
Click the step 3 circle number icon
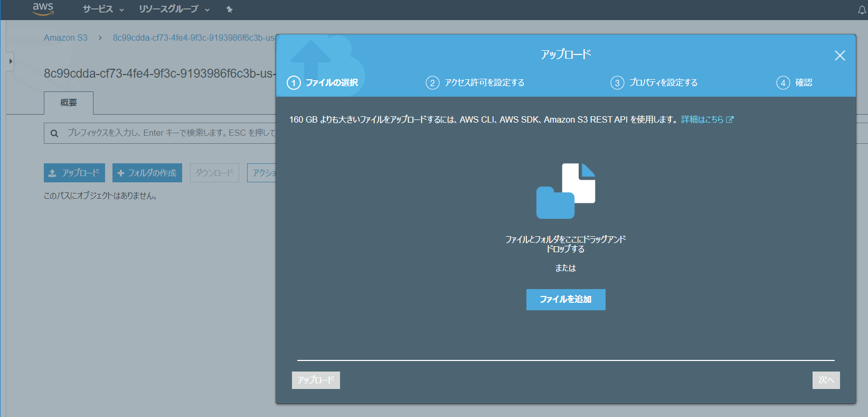point(617,83)
